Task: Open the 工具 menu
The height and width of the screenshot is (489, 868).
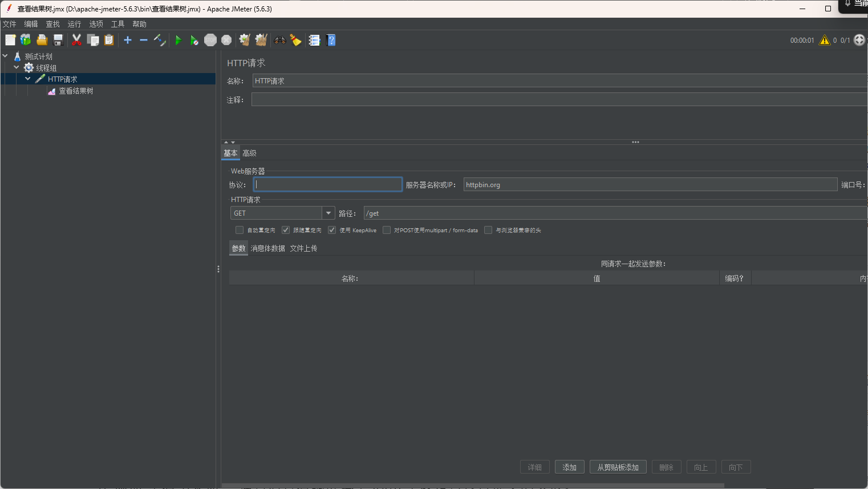Action: (117, 24)
